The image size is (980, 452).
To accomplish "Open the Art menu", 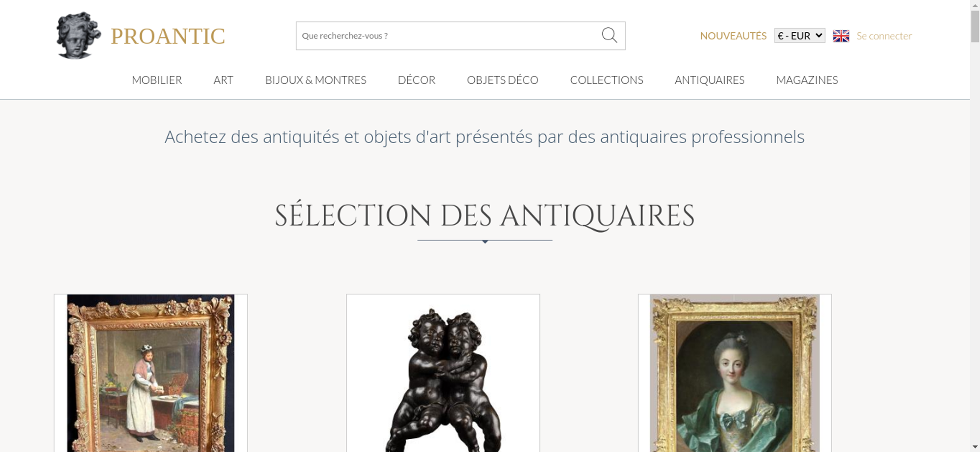I will [223, 80].
